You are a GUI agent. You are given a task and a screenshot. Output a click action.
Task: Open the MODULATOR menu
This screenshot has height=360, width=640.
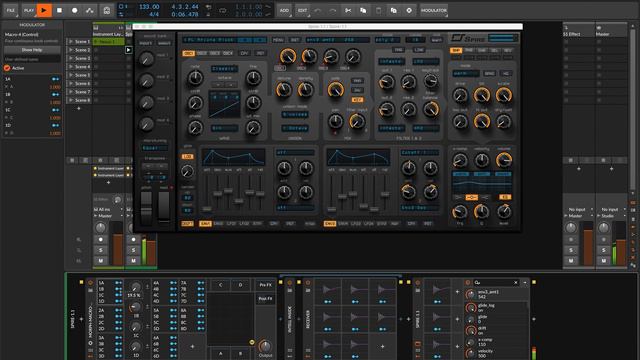click(x=434, y=10)
